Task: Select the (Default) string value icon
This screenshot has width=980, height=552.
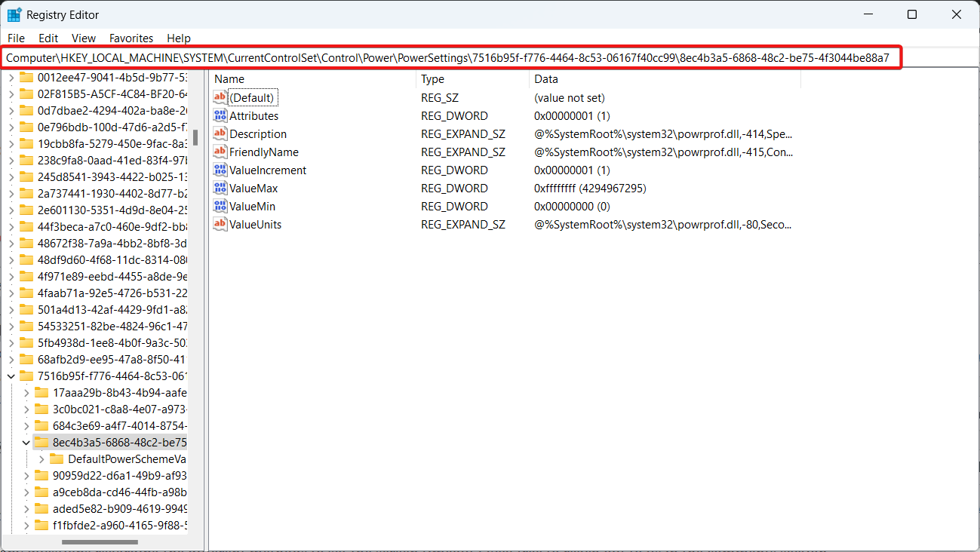Action: (x=220, y=97)
